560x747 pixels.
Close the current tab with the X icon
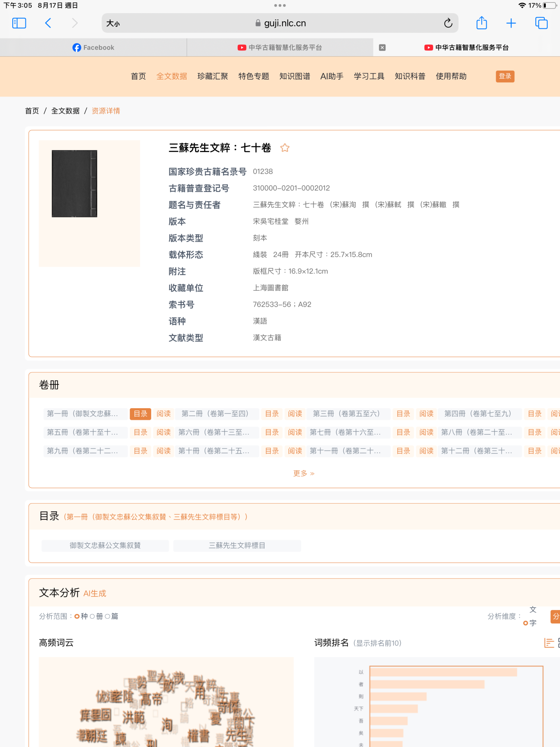point(382,47)
